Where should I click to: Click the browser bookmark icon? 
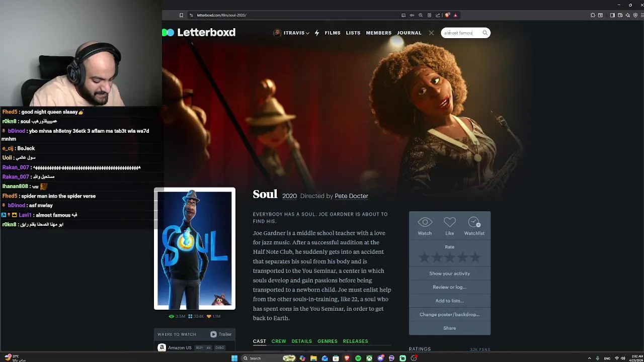coord(181,15)
